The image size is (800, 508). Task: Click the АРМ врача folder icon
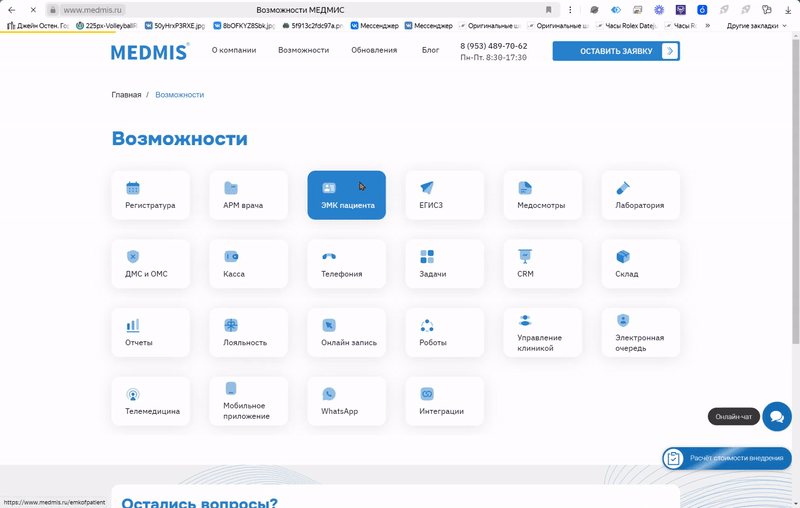click(x=231, y=188)
